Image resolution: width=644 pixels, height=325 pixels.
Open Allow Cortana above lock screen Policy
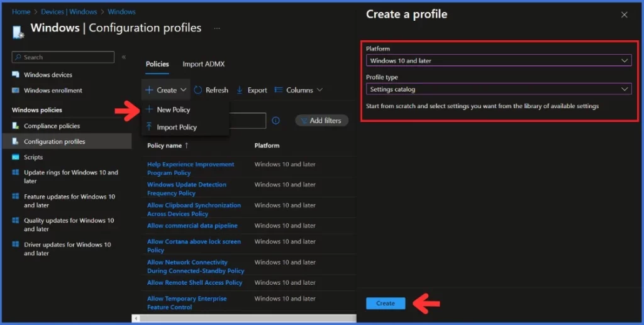[x=194, y=246]
